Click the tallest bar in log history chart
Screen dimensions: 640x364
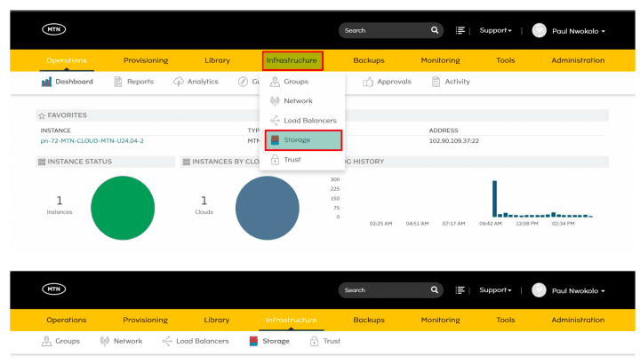click(495, 199)
